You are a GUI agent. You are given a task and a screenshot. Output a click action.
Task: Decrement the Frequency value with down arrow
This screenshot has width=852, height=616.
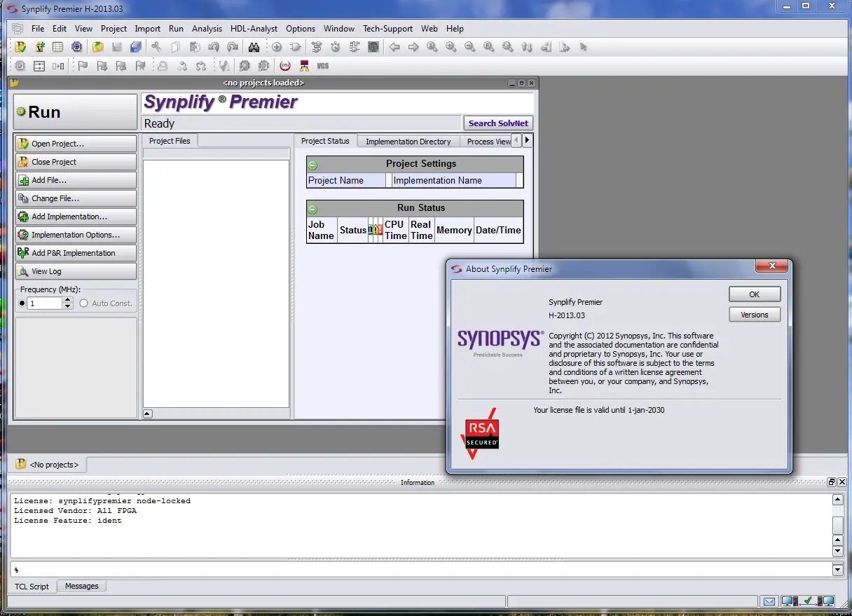tap(67, 306)
